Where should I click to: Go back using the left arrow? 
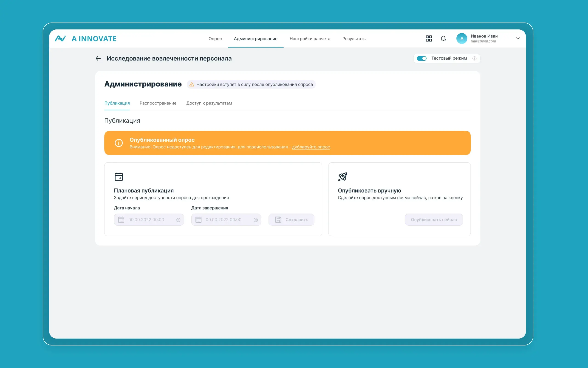[98, 58]
